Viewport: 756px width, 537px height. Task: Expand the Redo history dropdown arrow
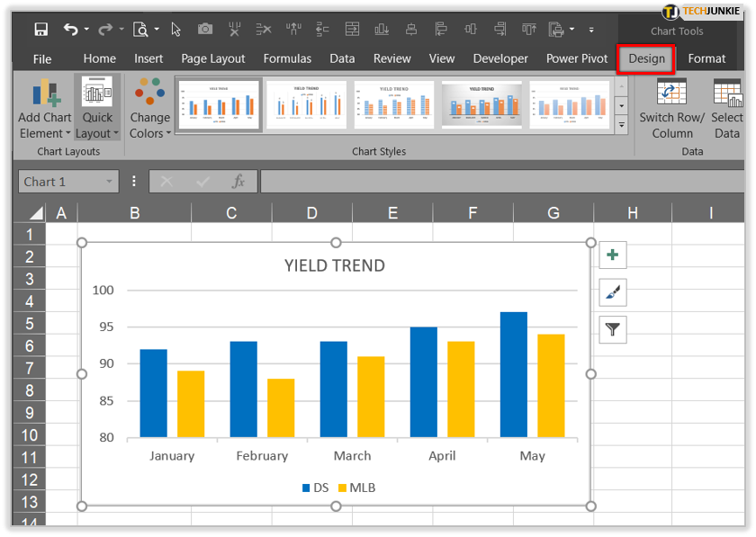tap(121, 30)
